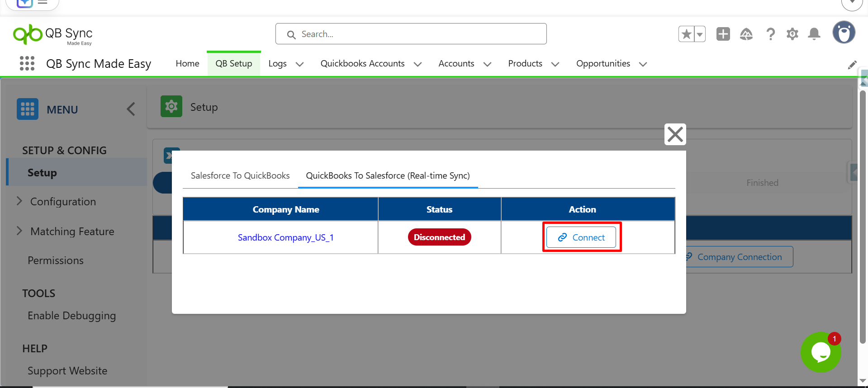Expand the Matching Feature chevron
Screen dimensions: 868x388
19,231
